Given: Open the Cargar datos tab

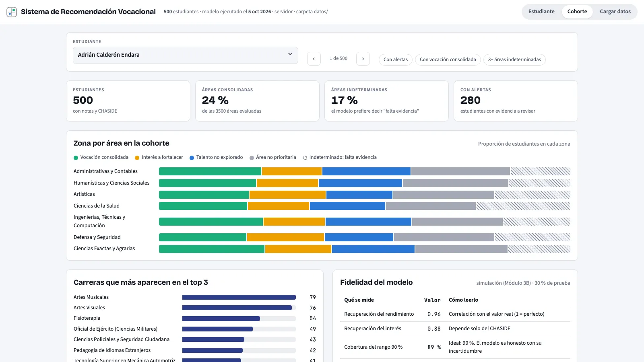Looking at the screenshot, I should [615, 12].
